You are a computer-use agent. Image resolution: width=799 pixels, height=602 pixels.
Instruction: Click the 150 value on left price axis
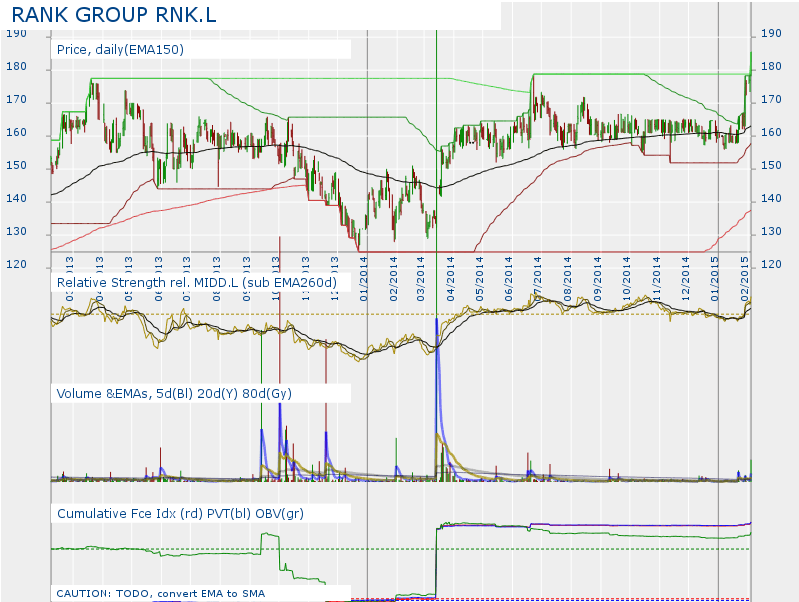coord(16,166)
